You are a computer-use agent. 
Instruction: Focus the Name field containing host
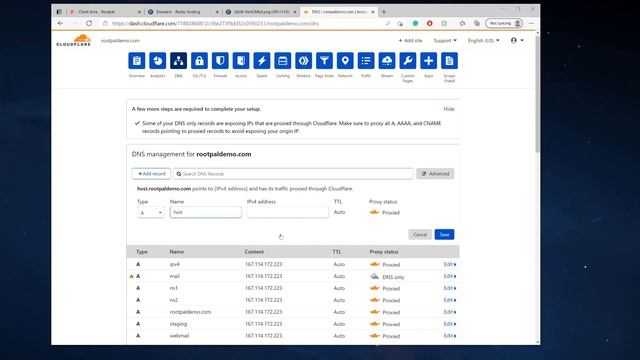[205, 212]
